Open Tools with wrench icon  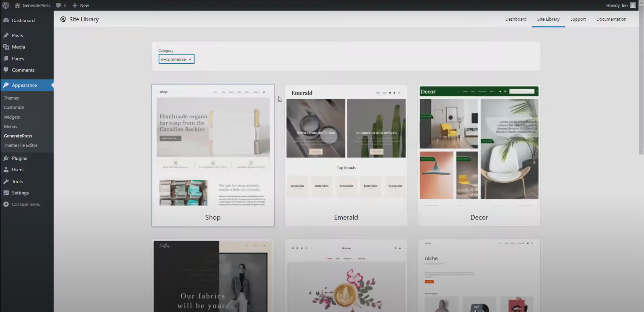[6, 181]
